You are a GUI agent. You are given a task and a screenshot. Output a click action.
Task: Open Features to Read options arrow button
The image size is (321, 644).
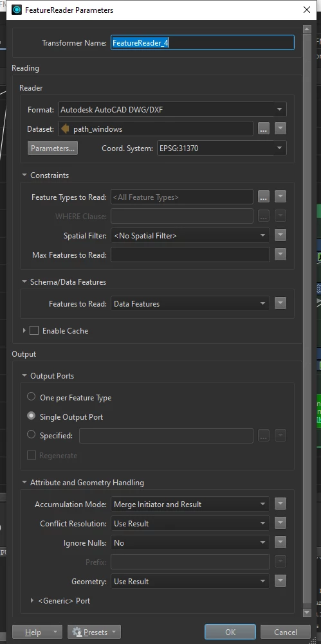280,303
